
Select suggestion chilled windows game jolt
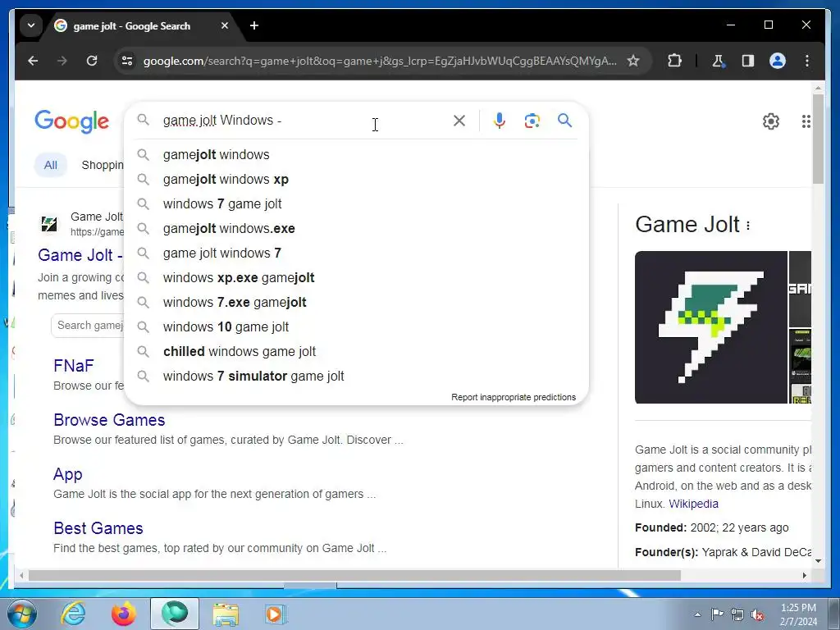pos(356,352)
